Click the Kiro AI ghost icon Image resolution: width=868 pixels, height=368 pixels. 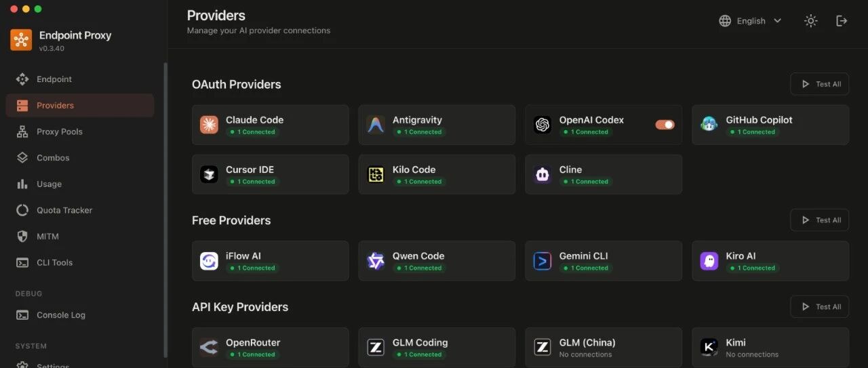coord(709,261)
